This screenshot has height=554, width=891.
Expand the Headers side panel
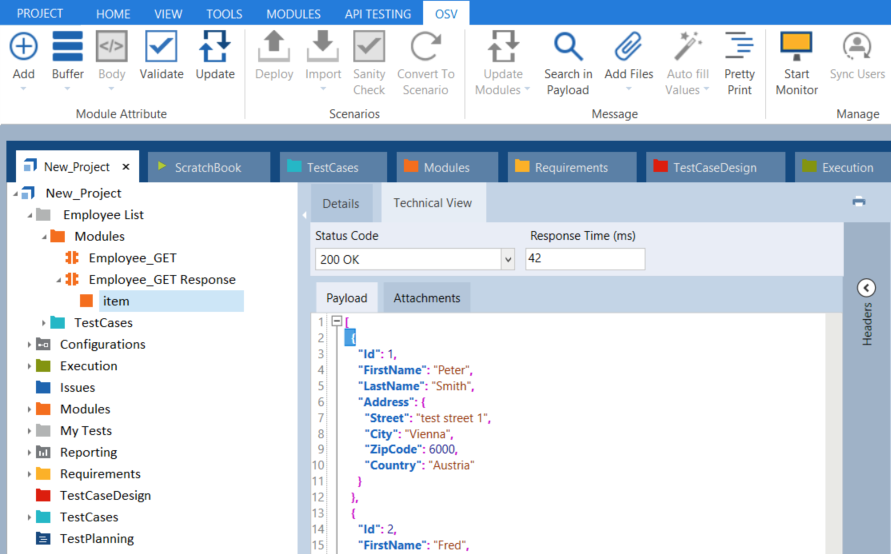pos(867,288)
